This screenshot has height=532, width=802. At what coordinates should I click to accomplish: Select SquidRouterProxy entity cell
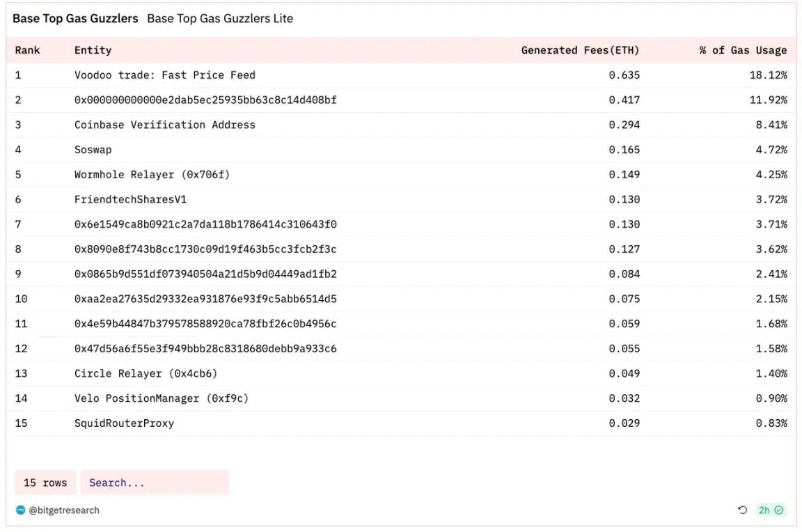click(125, 423)
